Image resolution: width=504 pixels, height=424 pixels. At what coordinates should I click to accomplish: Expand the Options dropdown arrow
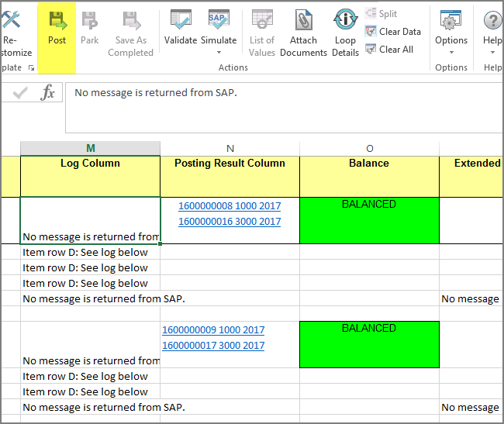(451, 53)
